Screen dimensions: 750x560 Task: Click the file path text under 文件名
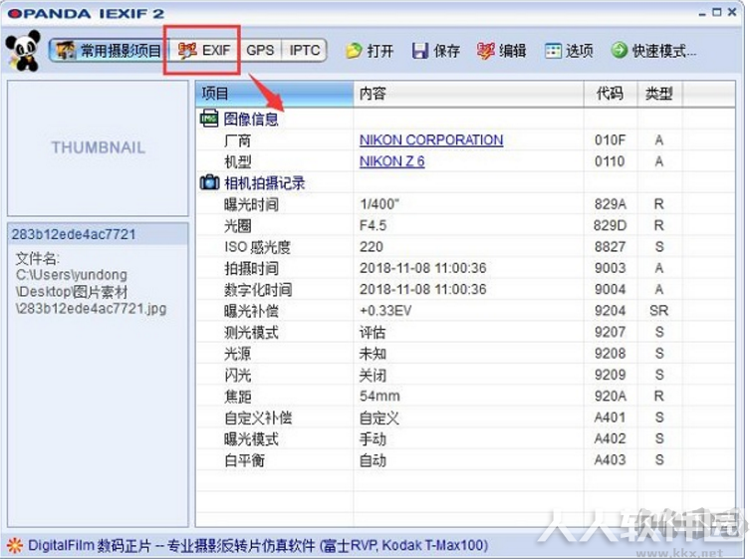point(91,292)
